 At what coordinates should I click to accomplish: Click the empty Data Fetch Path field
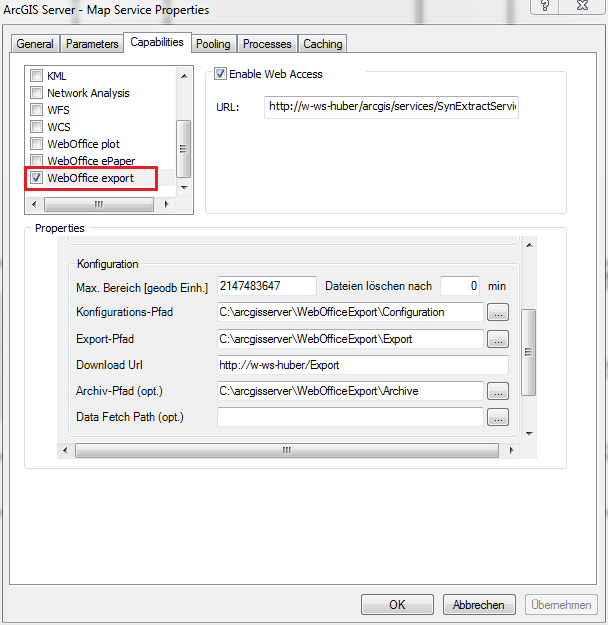point(350,417)
